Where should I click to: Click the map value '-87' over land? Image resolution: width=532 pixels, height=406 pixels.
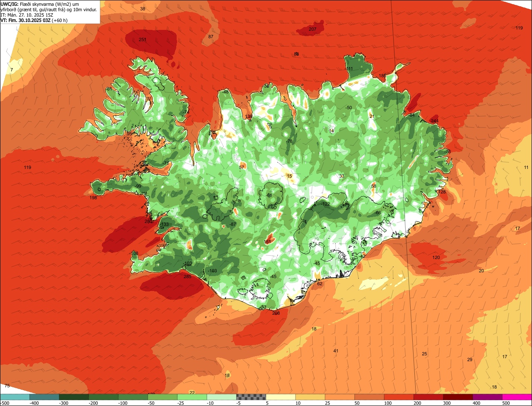tap(233, 224)
